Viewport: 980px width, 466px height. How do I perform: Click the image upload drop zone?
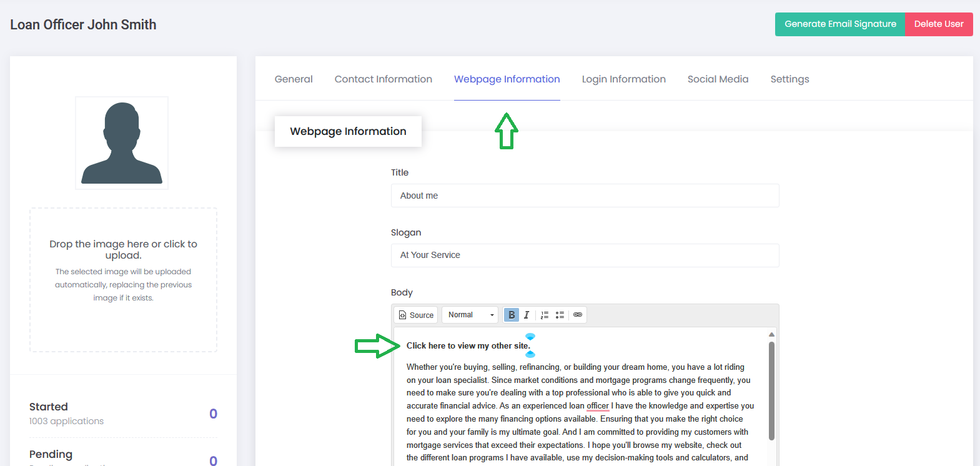pos(123,280)
